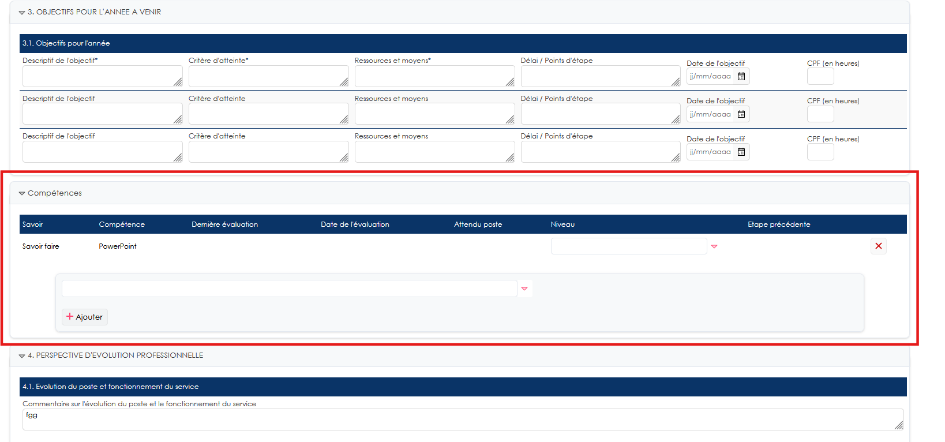945x442 pixels.
Task: Click the Savoir column header
Action: [33, 224]
